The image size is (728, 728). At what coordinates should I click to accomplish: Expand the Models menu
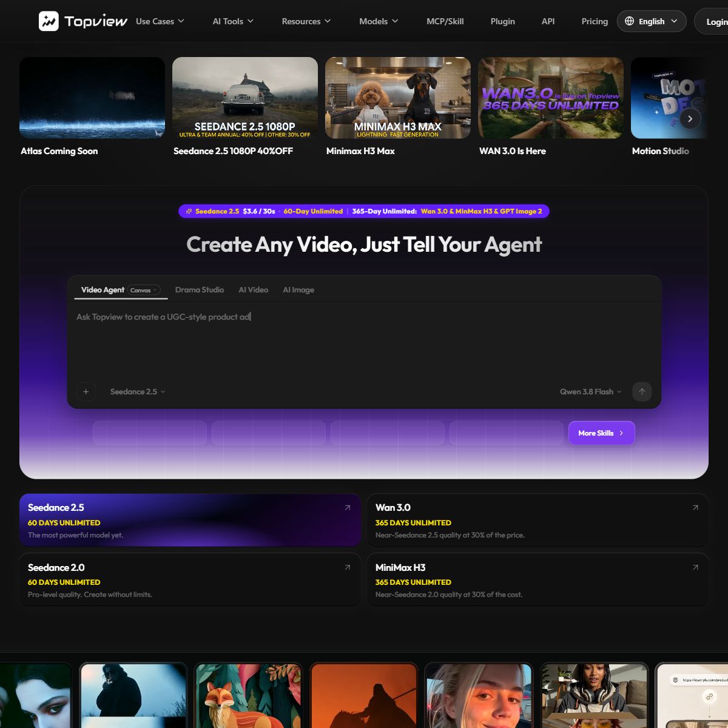click(379, 21)
